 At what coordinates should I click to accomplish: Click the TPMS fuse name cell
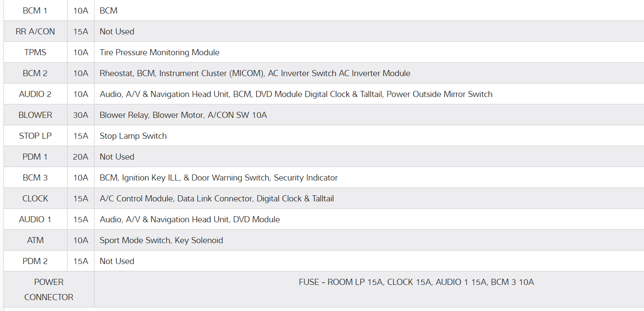[35, 52]
